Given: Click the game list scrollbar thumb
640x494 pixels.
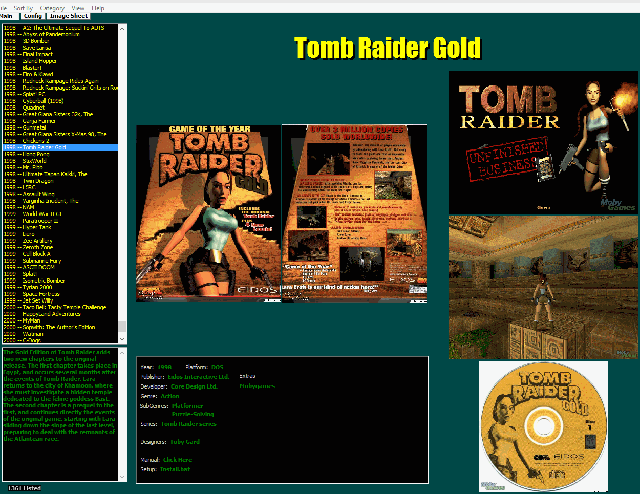Looking at the screenshot, I should (122, 326).
